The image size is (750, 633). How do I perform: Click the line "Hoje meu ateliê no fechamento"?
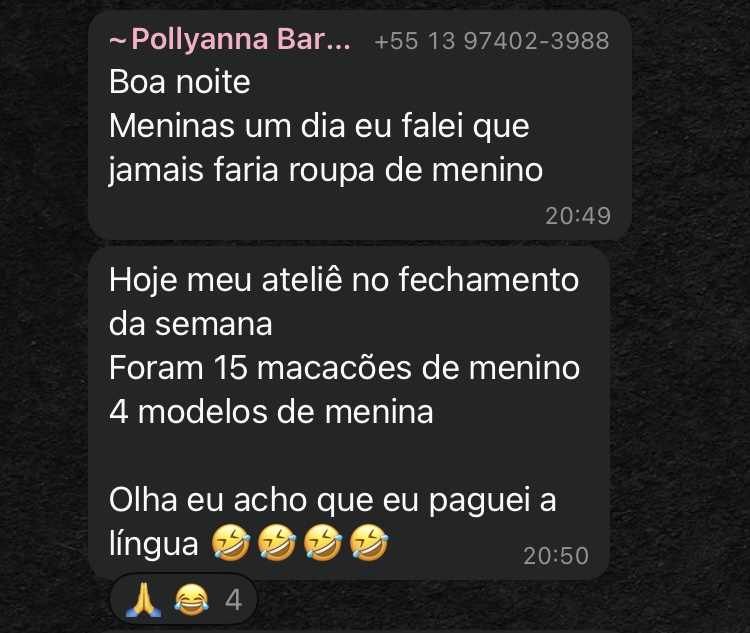coord(344,280)
